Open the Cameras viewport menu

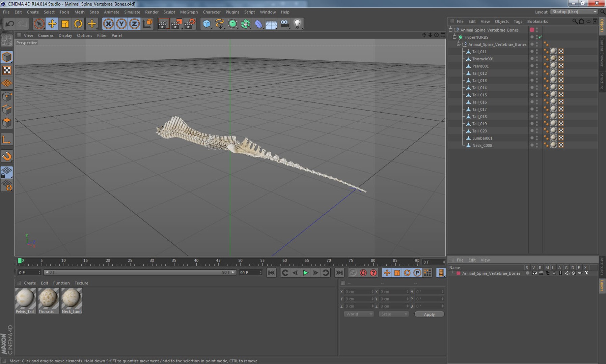pos(46,35)
